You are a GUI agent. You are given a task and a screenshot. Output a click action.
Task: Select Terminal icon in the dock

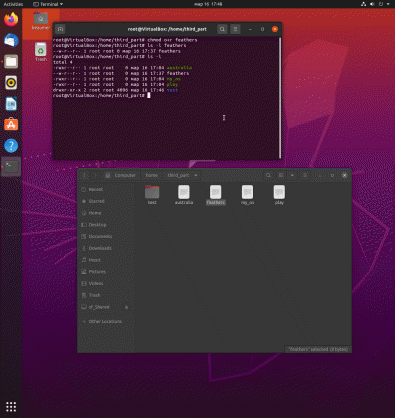click(x=11, y=166)
